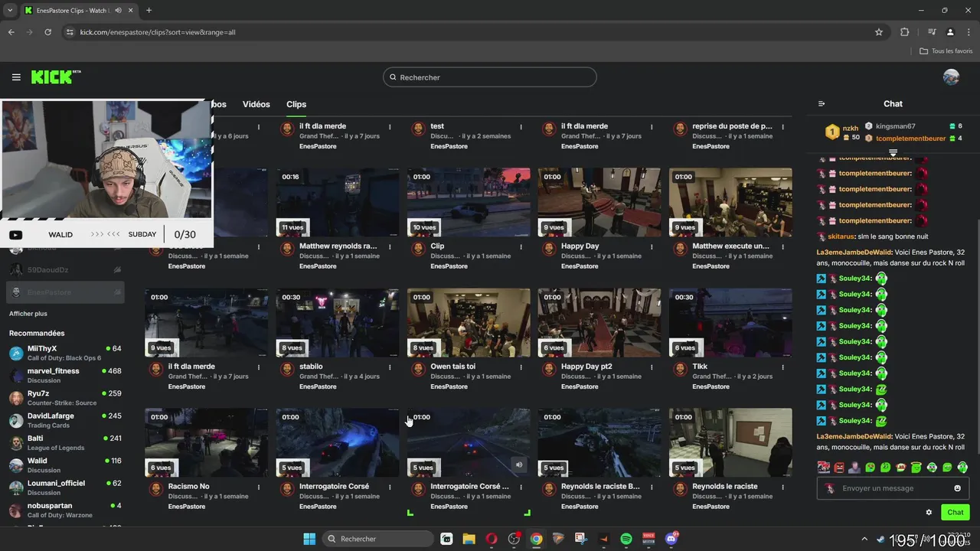The image size is (980, 551).
Task: Open MiiThyX recommended channel
Action: point(65,353)
